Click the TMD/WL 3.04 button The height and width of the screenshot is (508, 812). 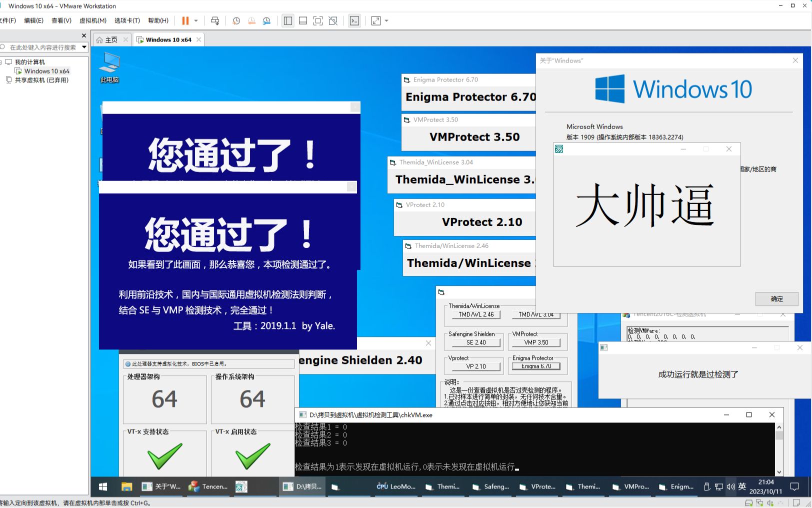(536, 315)
